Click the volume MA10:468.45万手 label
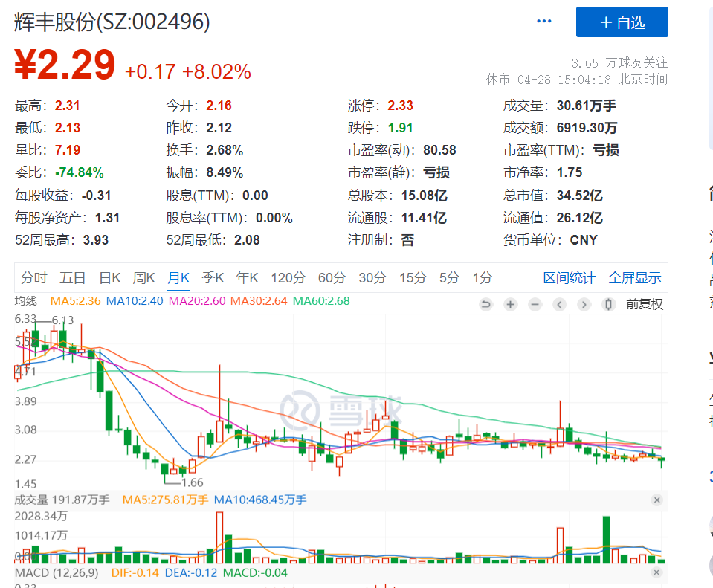The image size is (713, 588). [x=260, y=500]
